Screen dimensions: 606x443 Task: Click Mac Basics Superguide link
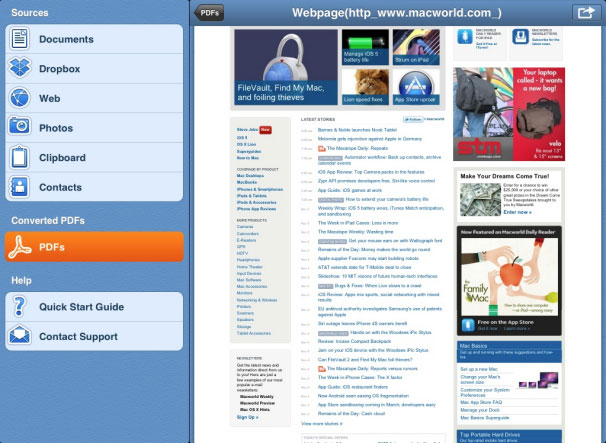[x=485, y=418]
